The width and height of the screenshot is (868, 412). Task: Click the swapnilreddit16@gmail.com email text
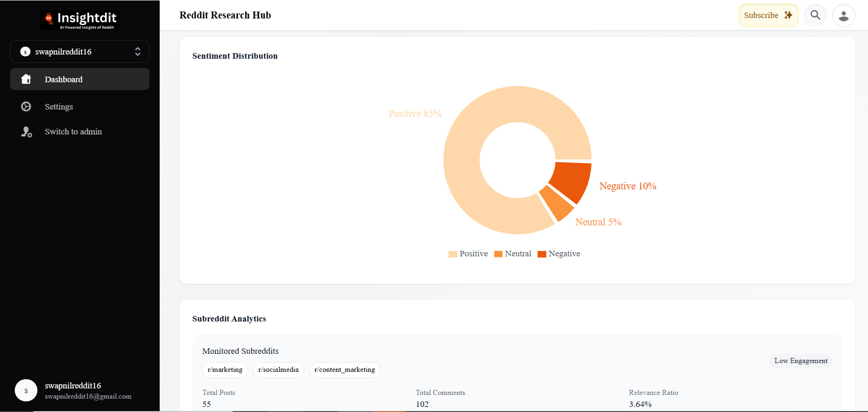tap(88, 396)
